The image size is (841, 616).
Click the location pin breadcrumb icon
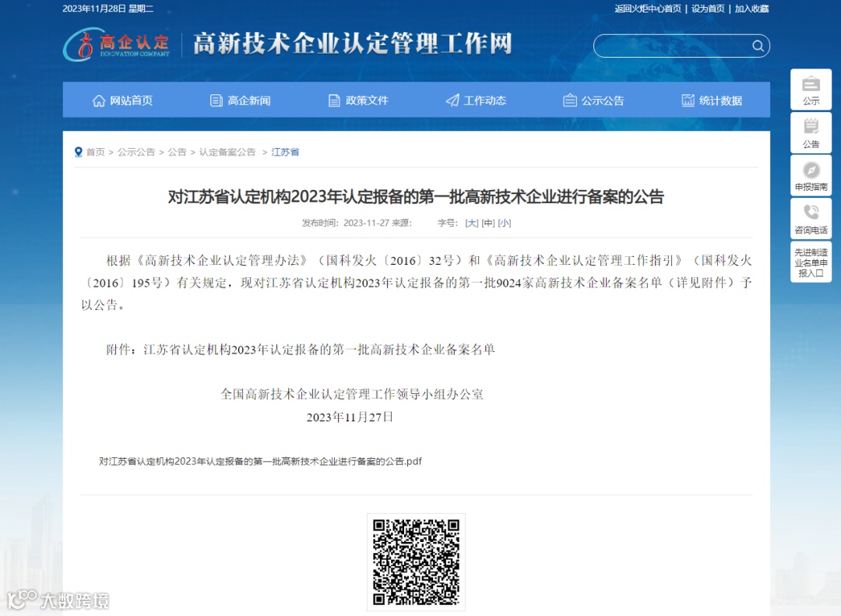click(79, 152)
